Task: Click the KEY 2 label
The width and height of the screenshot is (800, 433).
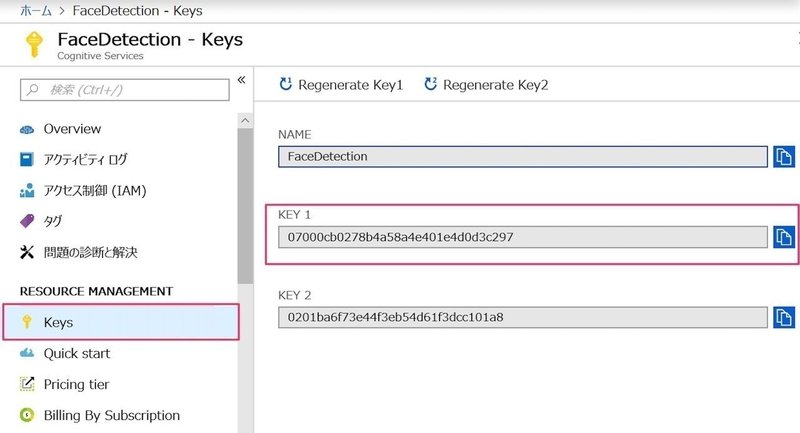Action: pyautogui.click(x=294, y=295)
